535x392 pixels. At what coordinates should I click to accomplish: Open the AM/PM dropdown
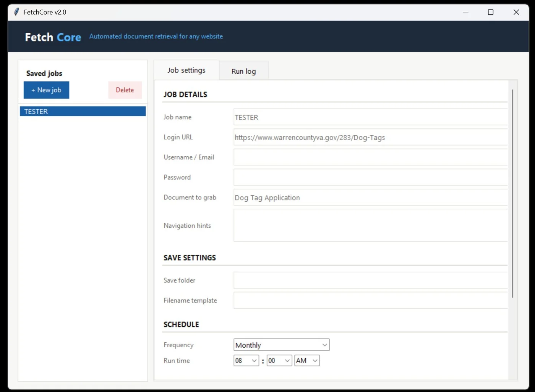307,361
